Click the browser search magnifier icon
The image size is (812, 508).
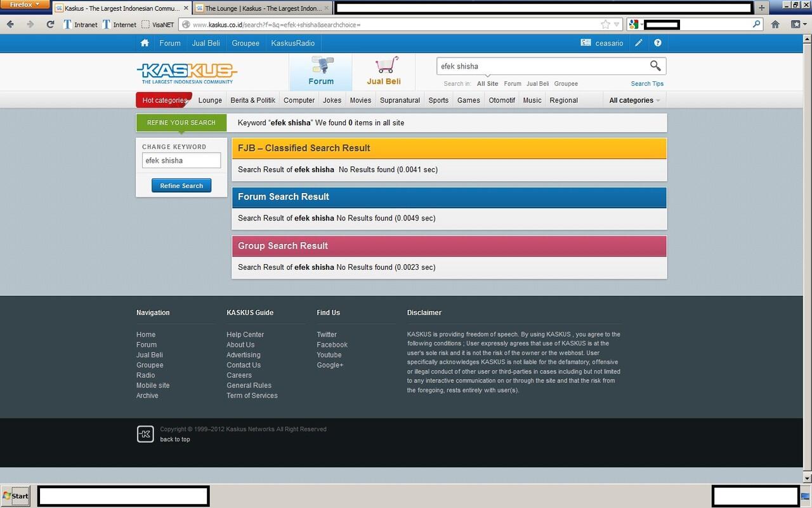(756, 24)
